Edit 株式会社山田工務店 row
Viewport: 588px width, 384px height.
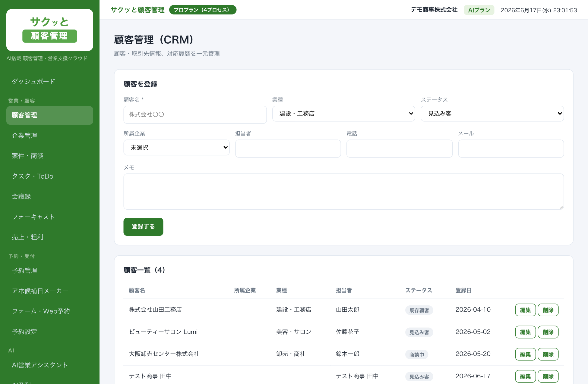pyautogui.click(x=526, y=310)
